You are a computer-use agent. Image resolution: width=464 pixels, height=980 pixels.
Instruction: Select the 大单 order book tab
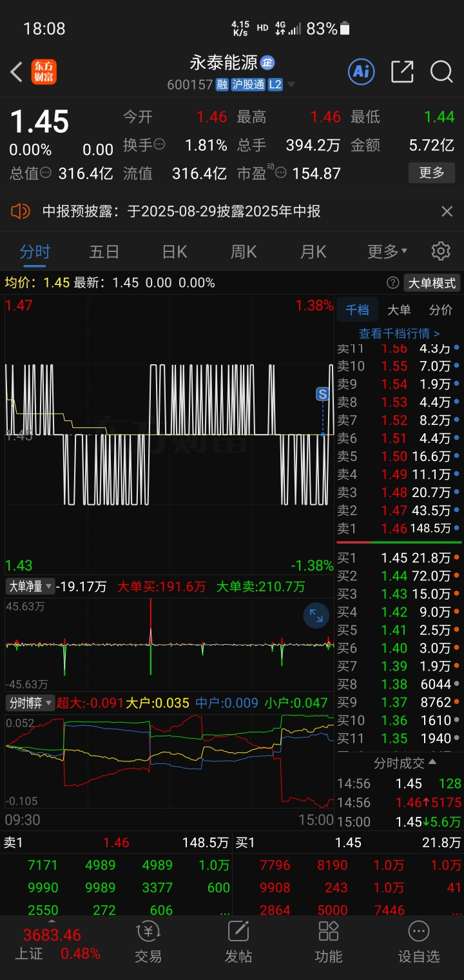(399, 309)
